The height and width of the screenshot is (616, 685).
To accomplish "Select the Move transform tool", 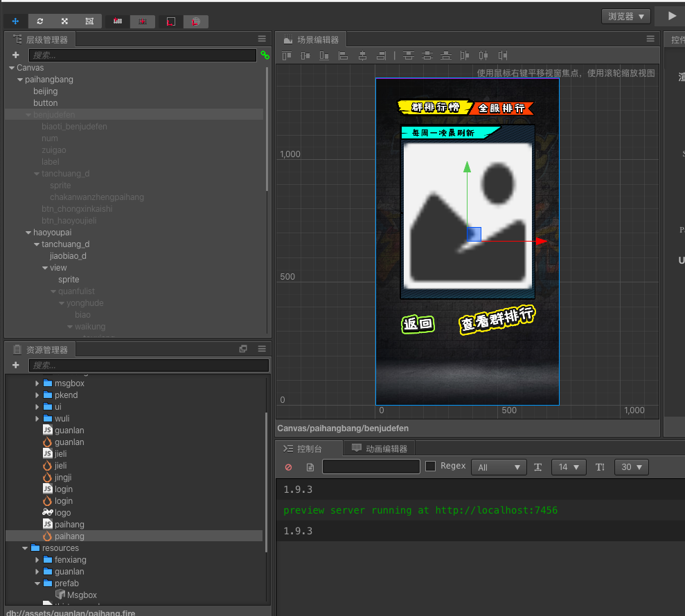I will pyautogui.click(x=15, y=21).
